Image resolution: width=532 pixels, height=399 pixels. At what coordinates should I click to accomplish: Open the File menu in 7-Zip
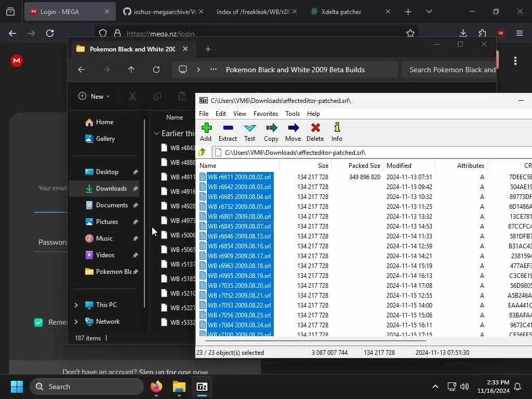point(204,114)
